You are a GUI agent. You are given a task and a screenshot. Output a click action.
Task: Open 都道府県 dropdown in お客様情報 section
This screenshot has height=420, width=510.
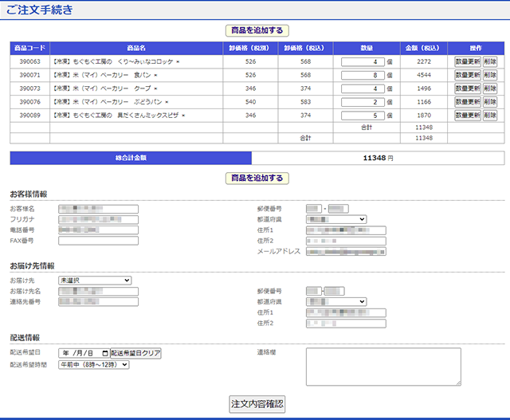click(x=335, y=219)
